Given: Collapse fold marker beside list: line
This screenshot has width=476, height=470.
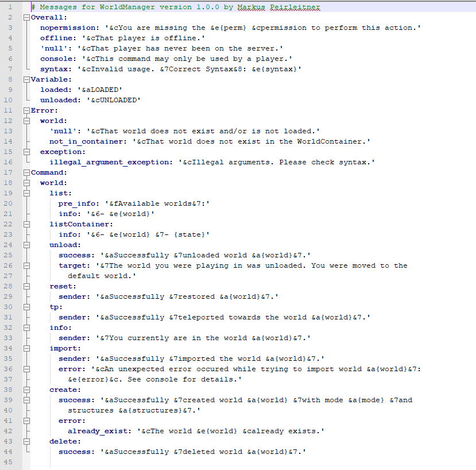Looking at the screenshot, I should point(27,193).
